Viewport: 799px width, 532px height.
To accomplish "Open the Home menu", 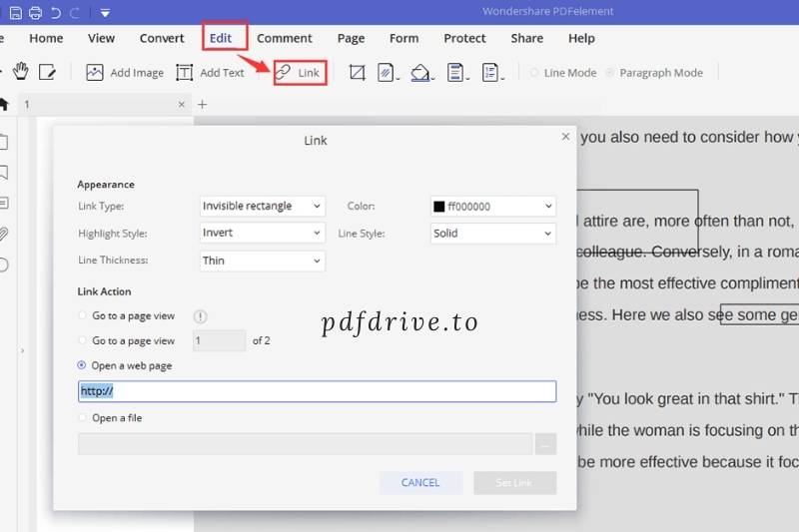I will (46, 38).
